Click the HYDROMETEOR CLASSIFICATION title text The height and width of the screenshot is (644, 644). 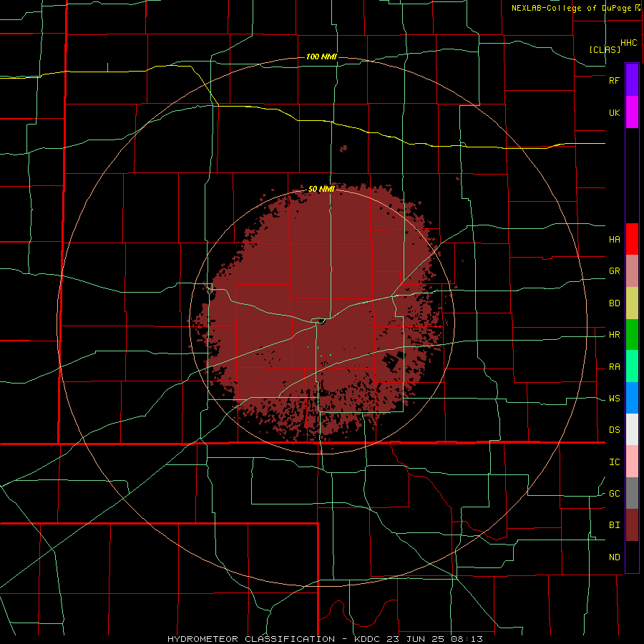coord(251,639)
